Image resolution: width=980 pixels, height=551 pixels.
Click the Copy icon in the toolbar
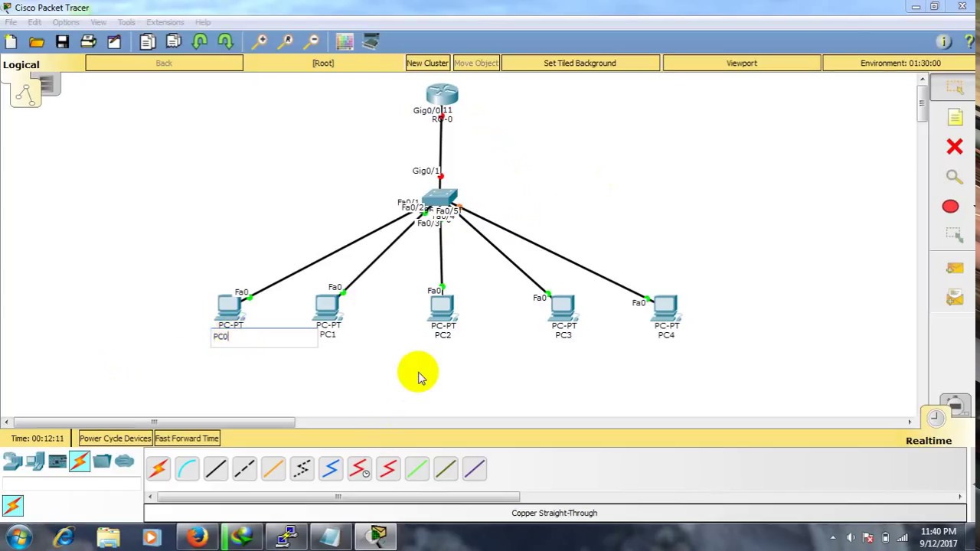148,42
